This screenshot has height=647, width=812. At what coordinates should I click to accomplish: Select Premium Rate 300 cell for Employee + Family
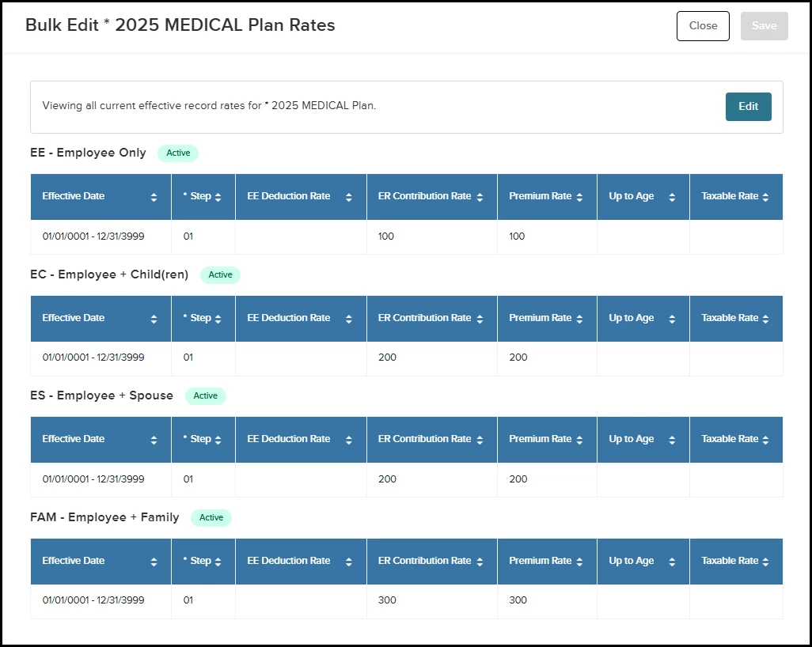[x=546, y=600]
